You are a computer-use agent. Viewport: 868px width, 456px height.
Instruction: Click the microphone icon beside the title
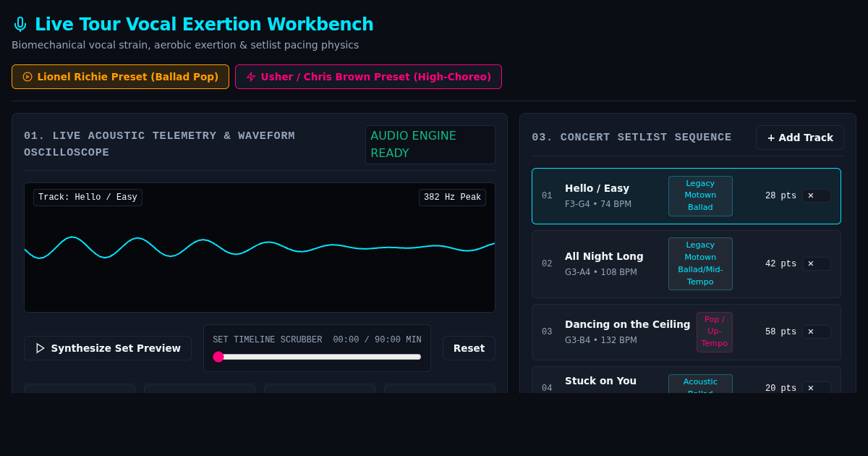point(20,25)
